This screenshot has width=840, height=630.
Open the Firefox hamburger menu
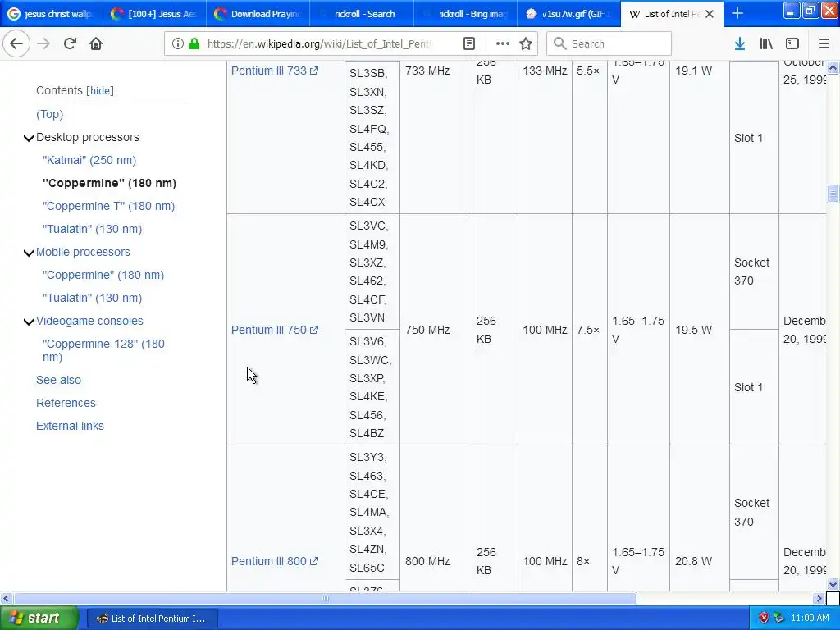point(824,43)
